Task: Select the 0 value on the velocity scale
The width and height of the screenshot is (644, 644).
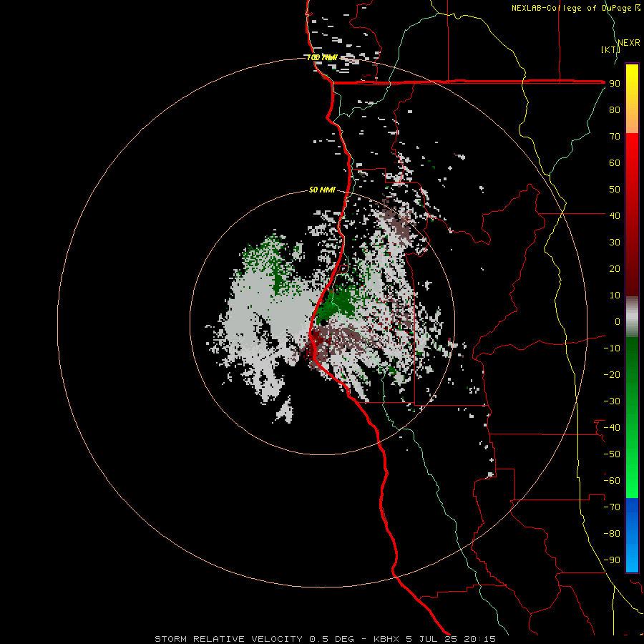Action: tap(618, 322)
